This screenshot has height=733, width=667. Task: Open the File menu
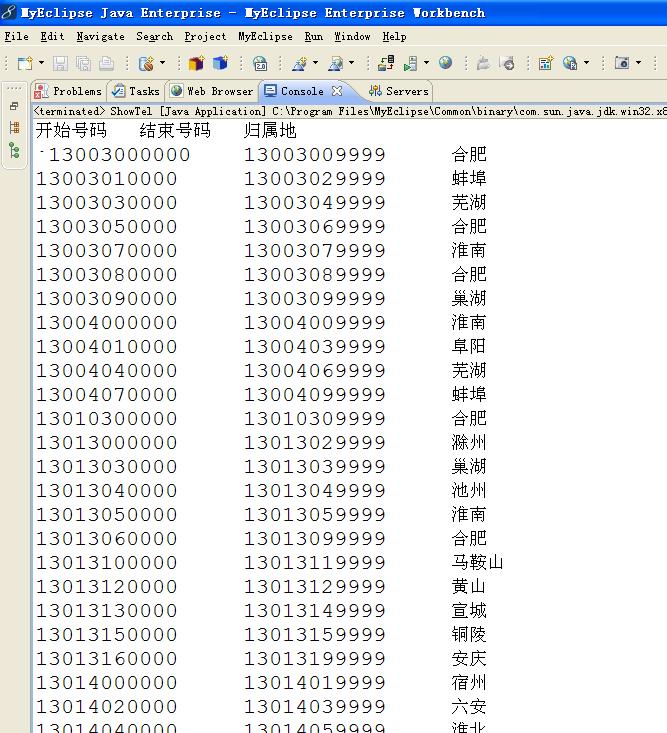16,36
